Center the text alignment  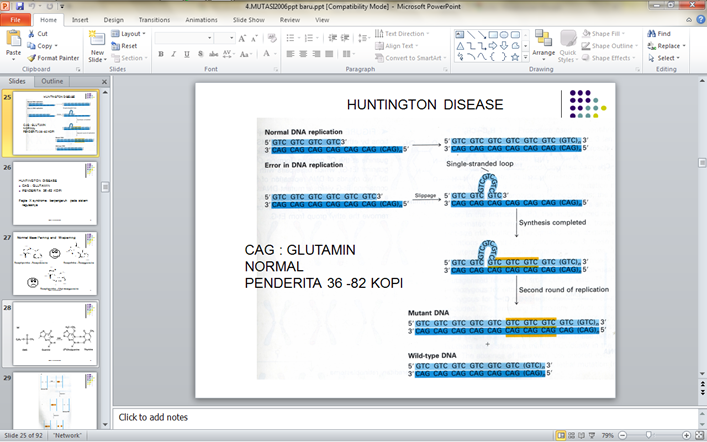tap(303, 54)
